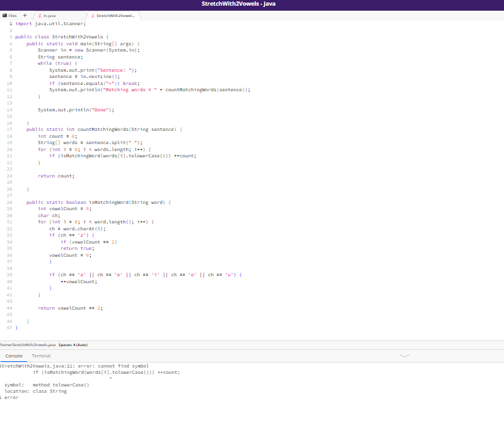Click the title StretchWith2Vowels - Java

point(239,4)
